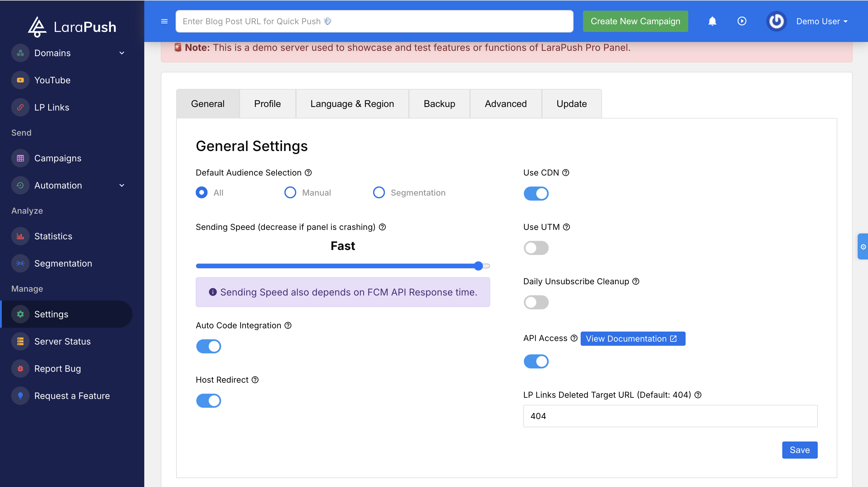Open YouTube via its sidebar icon
This screenshot has height=487, width=868.
[x=20, y=80]
